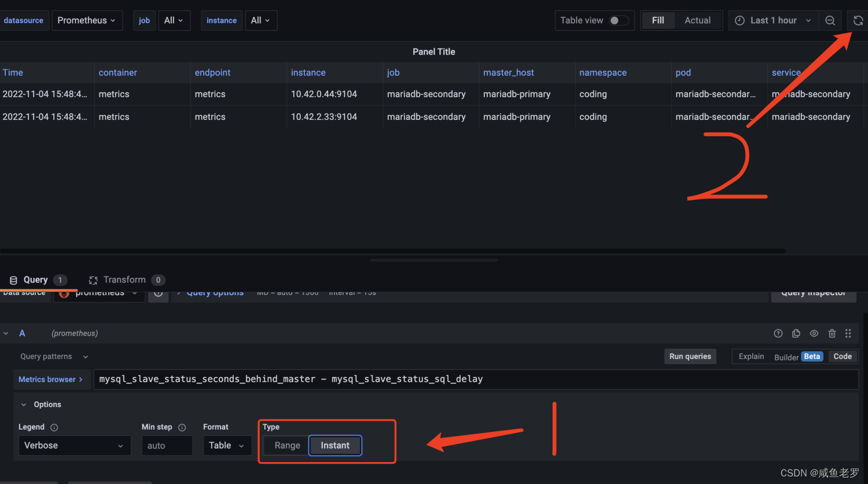Click mariadb-primary in the 10.42.0.44:9104 row
This screenshot has width=868, height=484.
coord(517,94)
